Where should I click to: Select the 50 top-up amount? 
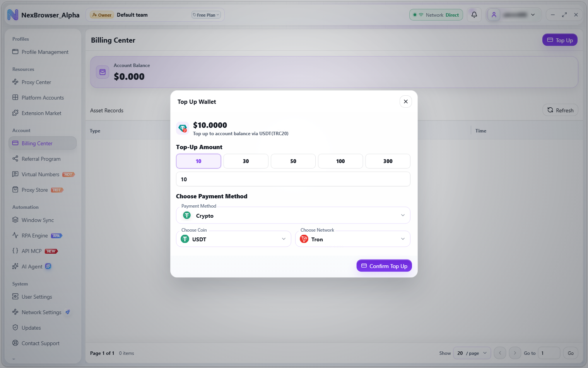293,161
